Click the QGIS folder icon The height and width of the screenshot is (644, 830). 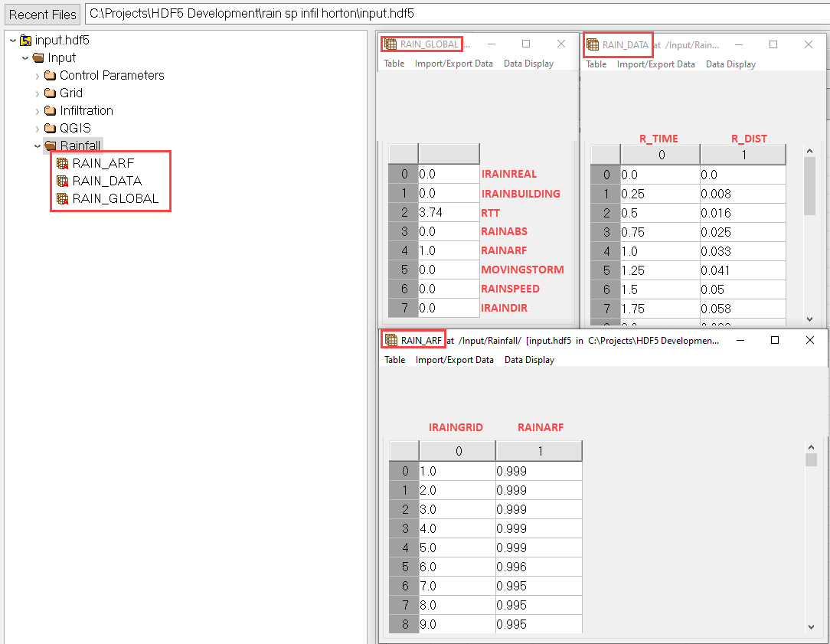[x=50, y=128]
